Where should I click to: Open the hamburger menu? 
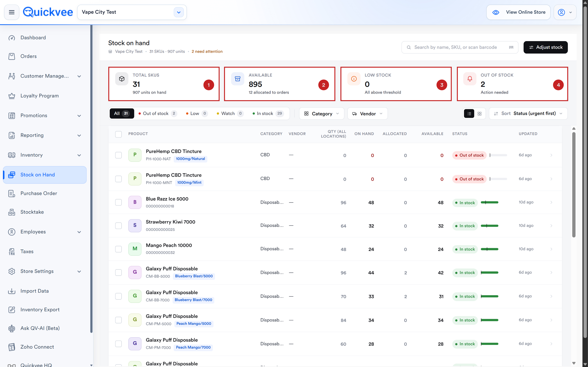(12, 12)
